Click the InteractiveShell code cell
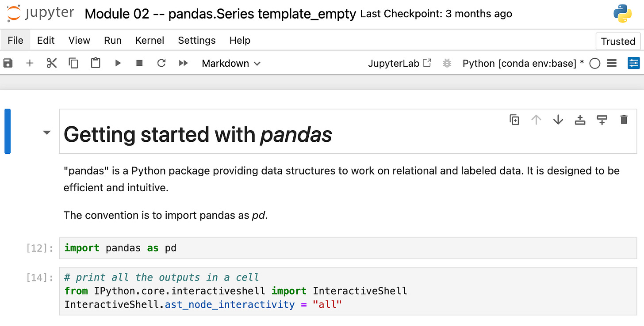The height and width of the screenshot is (326, 644). (348, 291)
